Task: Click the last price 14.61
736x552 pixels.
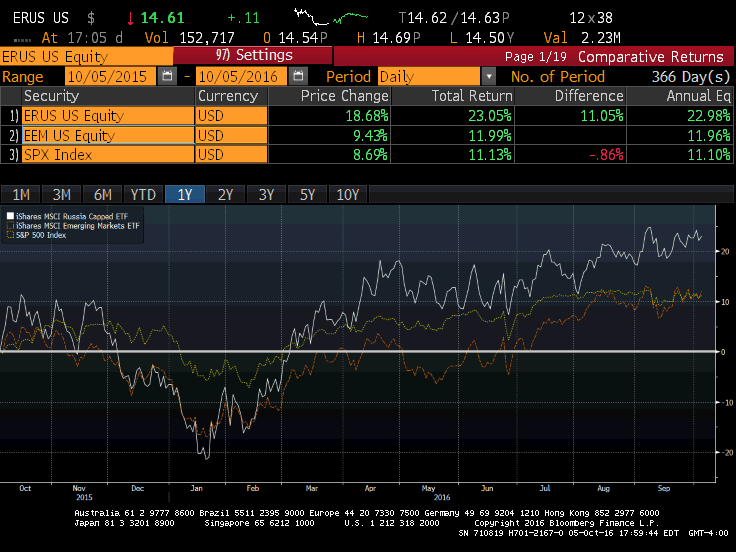Action: coord(162,18)
